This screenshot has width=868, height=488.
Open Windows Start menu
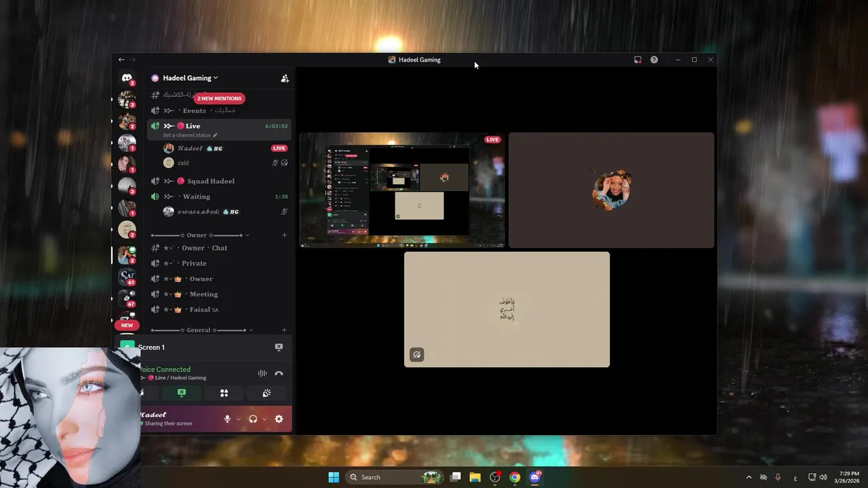(334, 477)
